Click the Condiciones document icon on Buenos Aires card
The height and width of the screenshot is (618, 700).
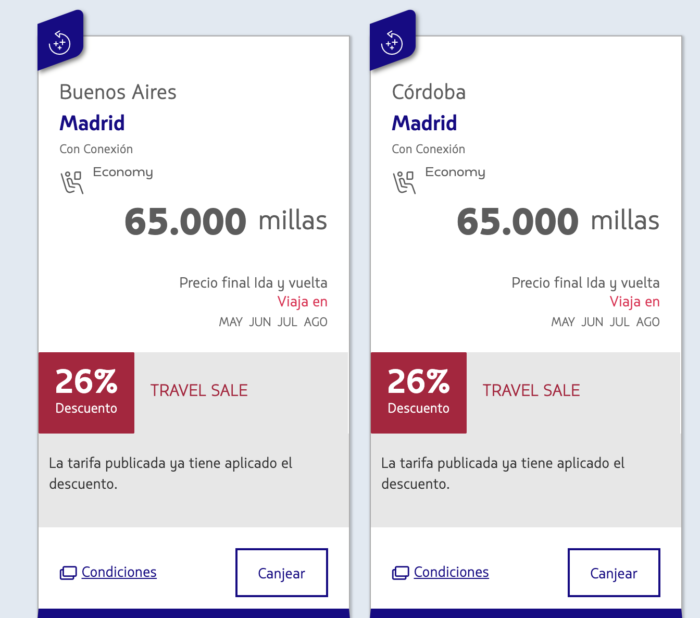click(68, 572)
